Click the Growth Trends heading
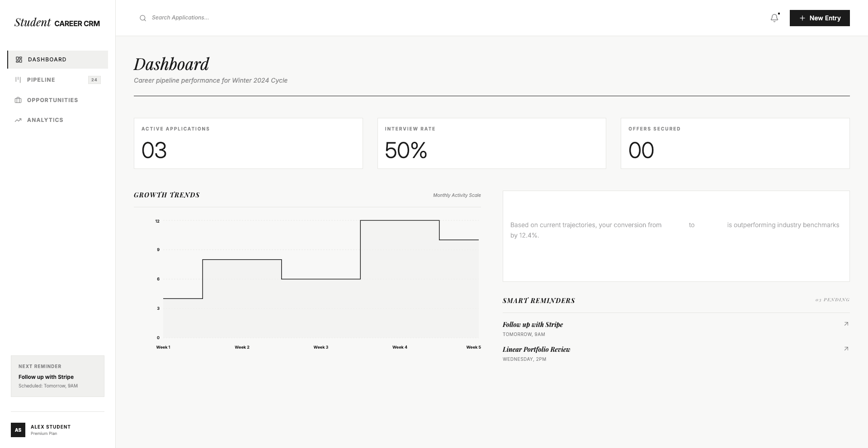The image size is (868, 448). point(167,195)
